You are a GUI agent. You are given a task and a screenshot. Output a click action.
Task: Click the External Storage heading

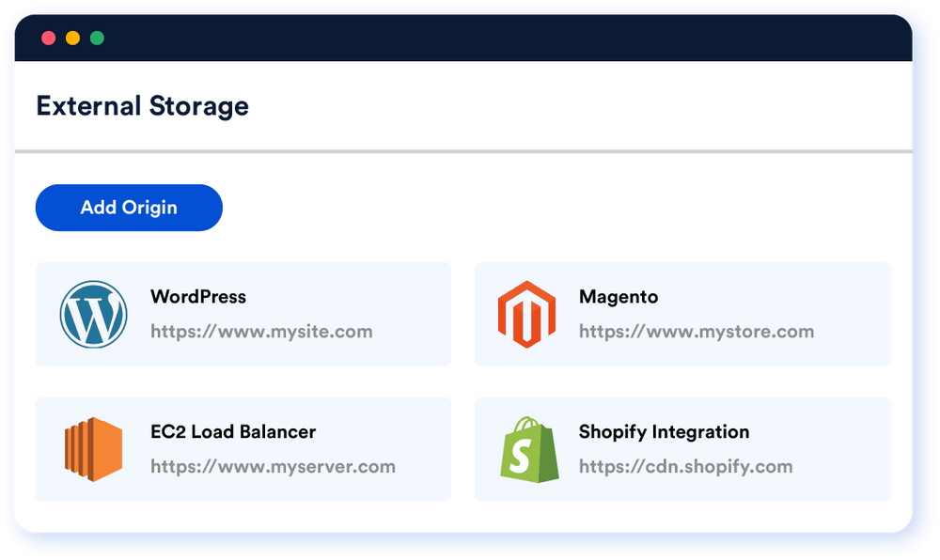point(143,106)
